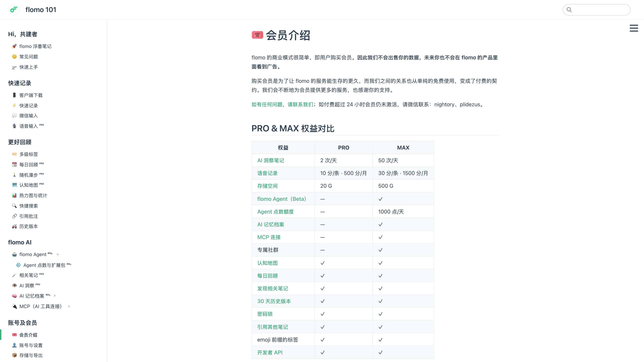This screenshot has width=644, height=362.
Task: Click the flomo 101 site title
Action: 41,10
